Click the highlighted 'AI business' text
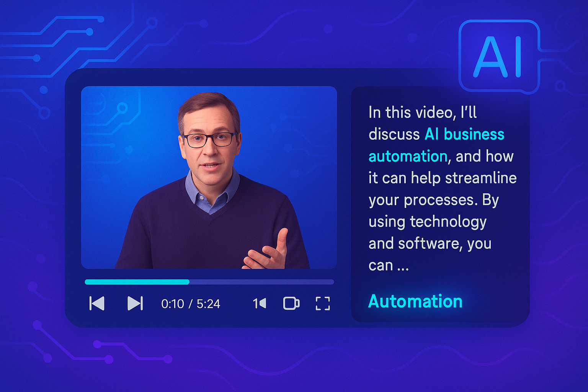588x392 pixels. pos(464,134)
